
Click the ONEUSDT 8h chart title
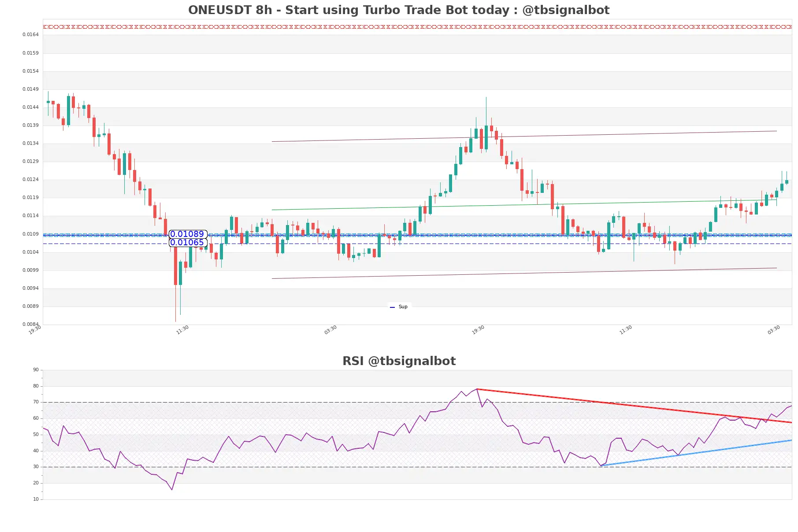click(399, 10)
